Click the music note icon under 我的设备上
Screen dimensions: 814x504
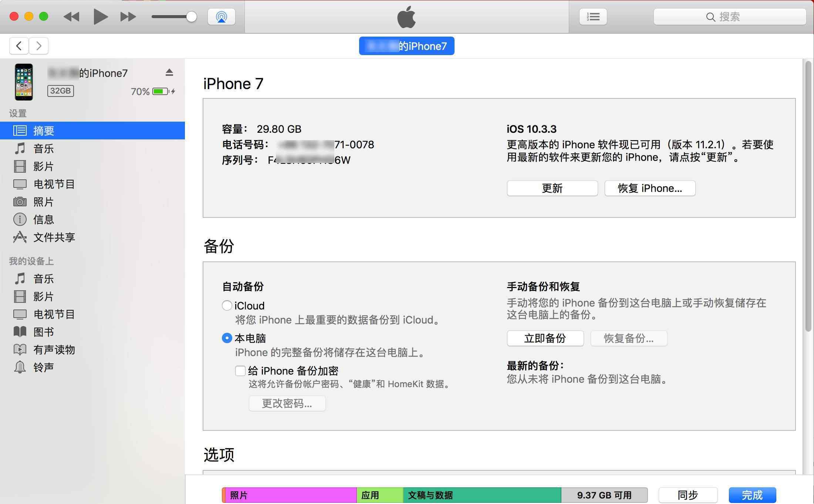point(20,278)
